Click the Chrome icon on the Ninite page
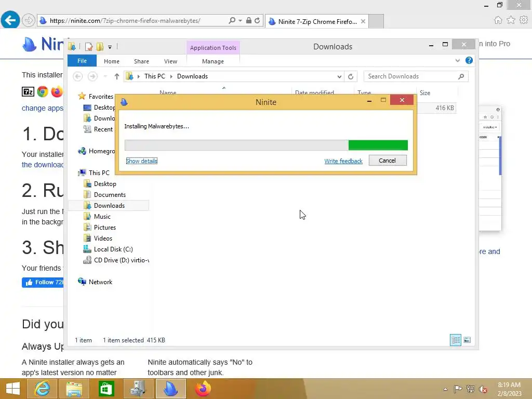 (43, 91)
